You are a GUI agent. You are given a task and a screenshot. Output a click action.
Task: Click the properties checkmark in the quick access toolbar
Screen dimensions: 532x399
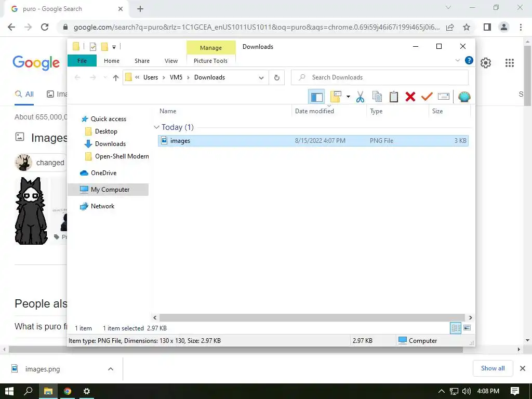coord(92,46)
